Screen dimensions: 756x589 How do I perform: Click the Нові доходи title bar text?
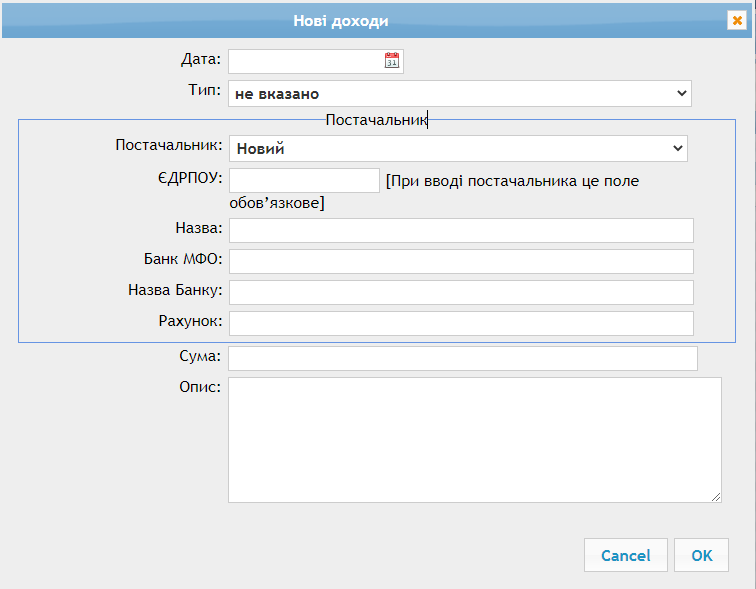point(341,21)
